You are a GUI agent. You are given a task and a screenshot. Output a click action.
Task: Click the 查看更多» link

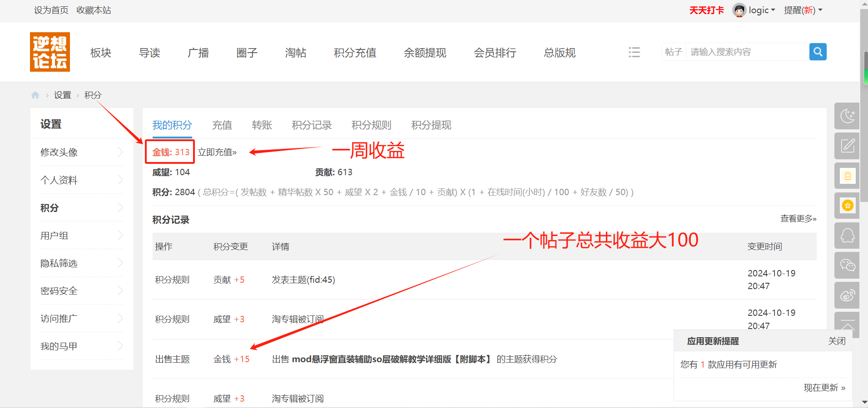(799, 219)
